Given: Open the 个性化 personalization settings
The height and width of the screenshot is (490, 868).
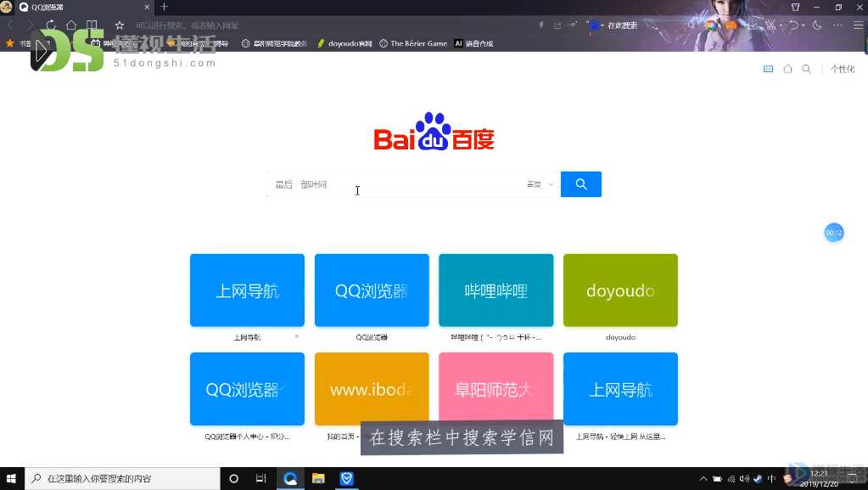Looking at the screenshot, I should [843, 69].
